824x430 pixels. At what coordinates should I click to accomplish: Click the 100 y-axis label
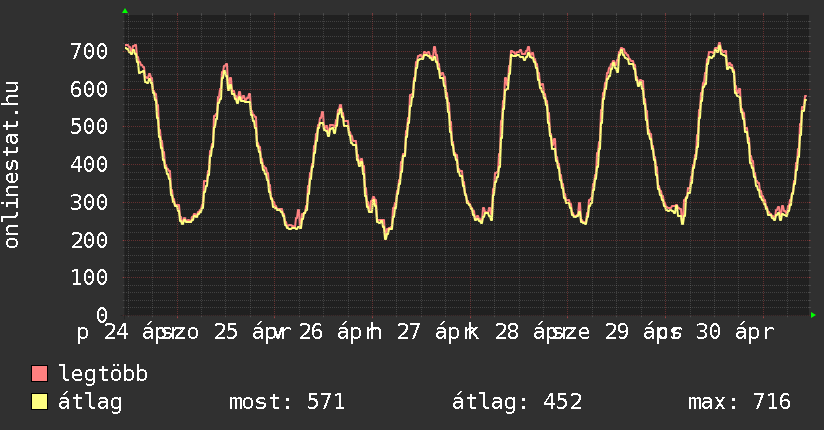pyautogui.click(x=89, y=277)
